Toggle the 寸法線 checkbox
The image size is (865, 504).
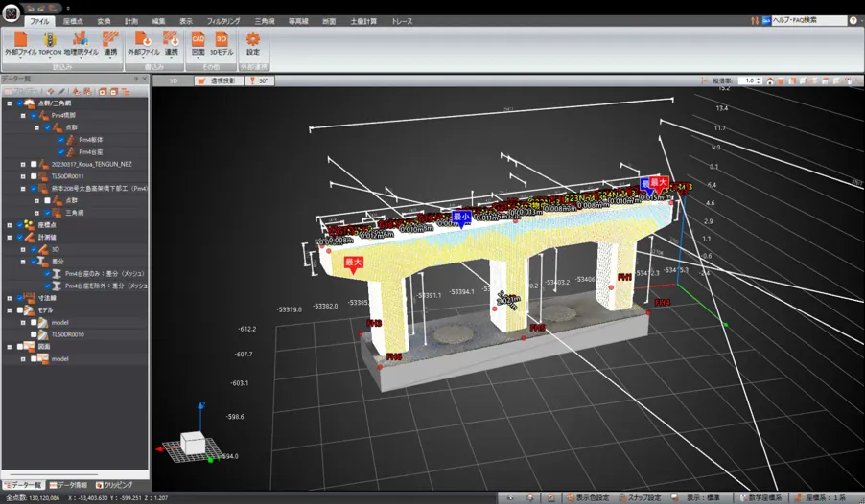[x=18, y=298]
